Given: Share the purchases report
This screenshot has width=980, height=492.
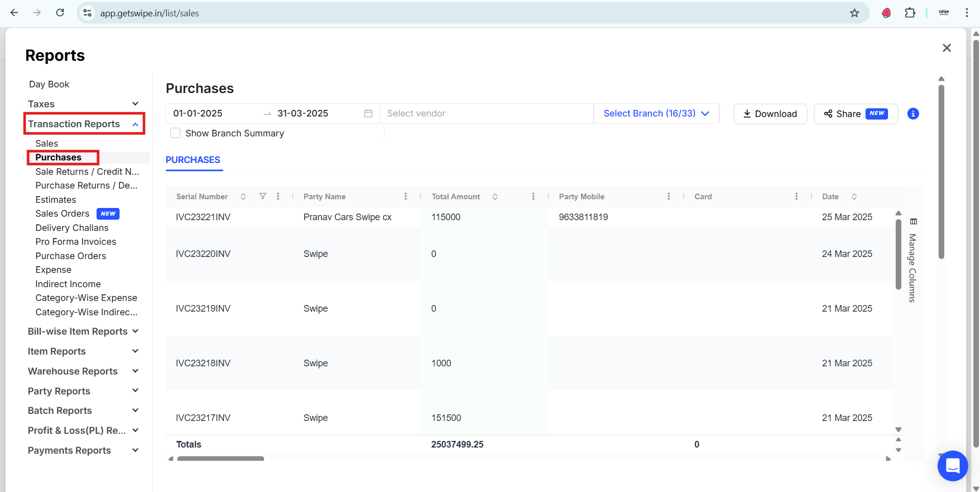Looking at the screenshot, I should click(x=856, y=113).
